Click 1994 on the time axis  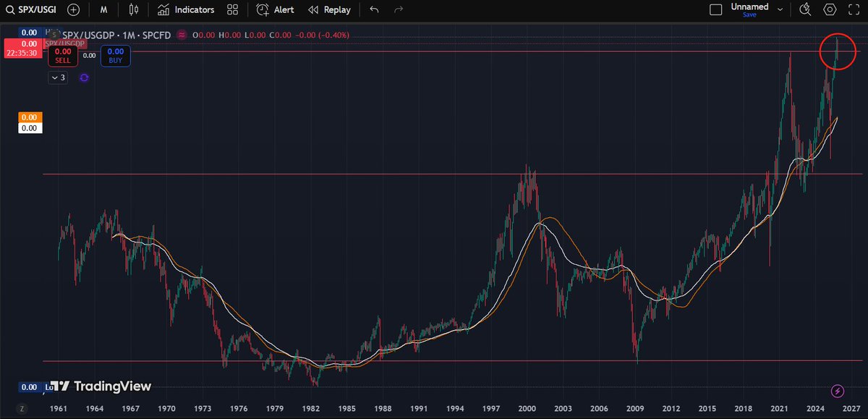pyautogui.click(x=456, y=409)
